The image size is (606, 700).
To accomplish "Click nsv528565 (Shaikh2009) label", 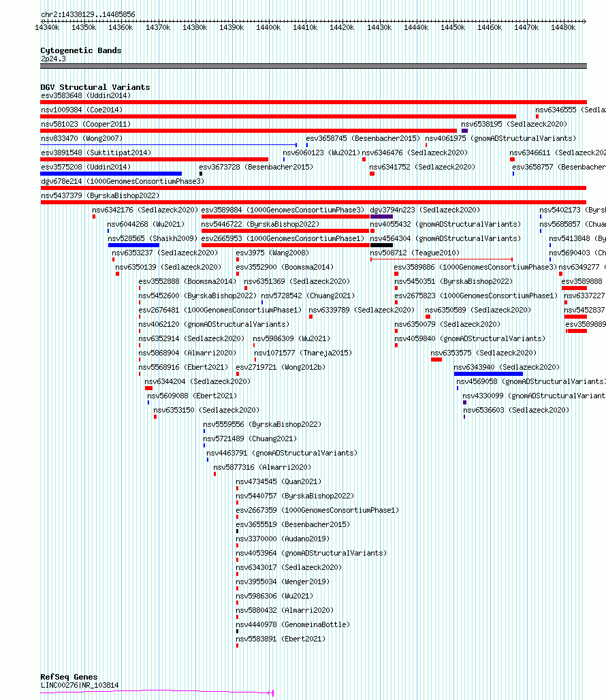I will (153, 238).
